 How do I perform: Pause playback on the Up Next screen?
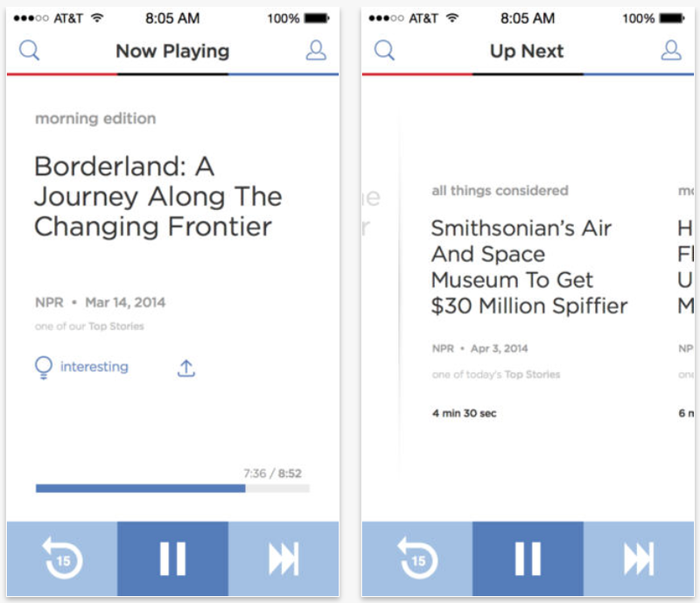(528, 558)
